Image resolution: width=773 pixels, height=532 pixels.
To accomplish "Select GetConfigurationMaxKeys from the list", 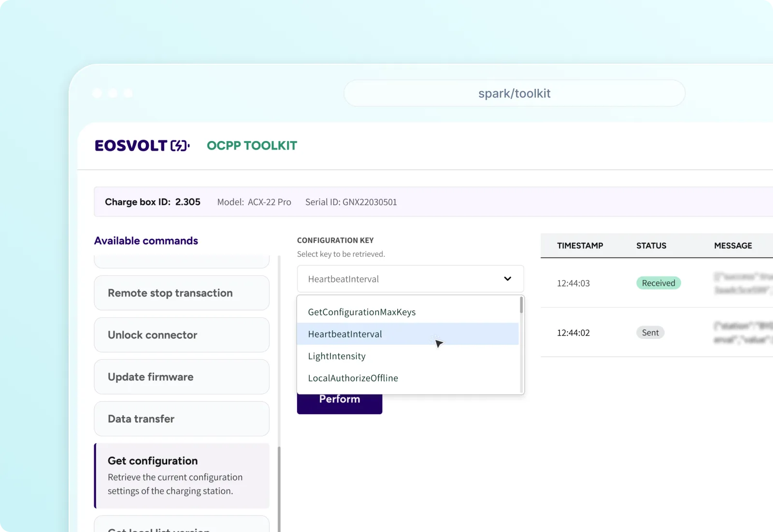I will pos(361,312).
